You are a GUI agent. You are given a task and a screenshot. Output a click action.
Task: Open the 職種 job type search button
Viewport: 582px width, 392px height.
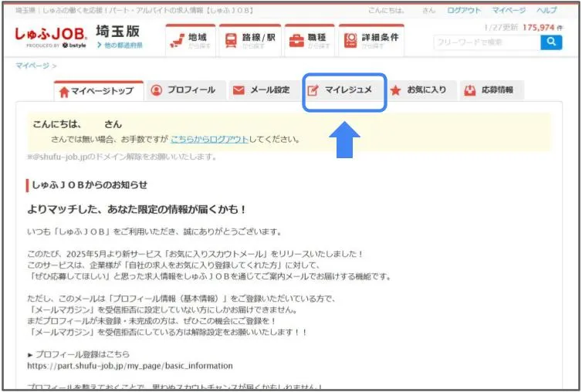pyautogui.click(x=309, y=39)
